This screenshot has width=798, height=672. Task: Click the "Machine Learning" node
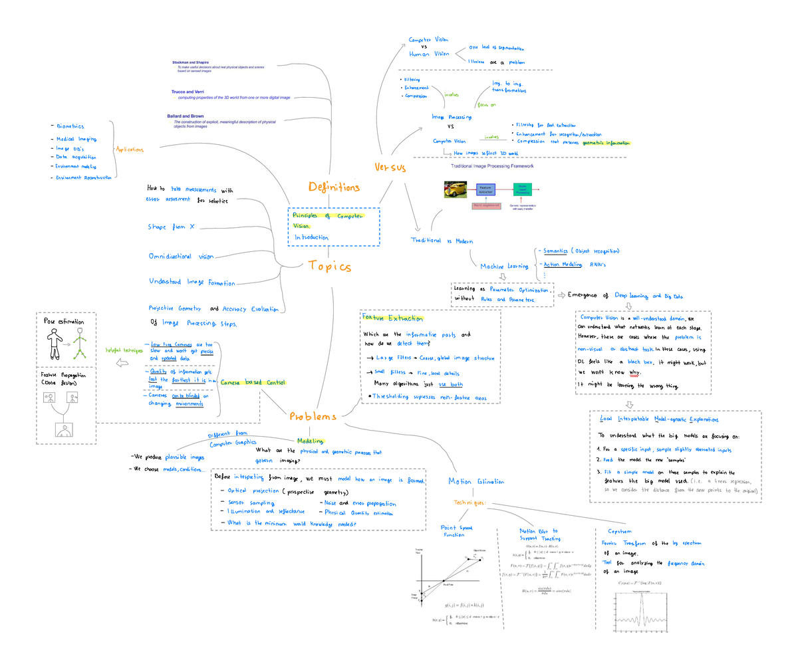click(x=504, y=266)
